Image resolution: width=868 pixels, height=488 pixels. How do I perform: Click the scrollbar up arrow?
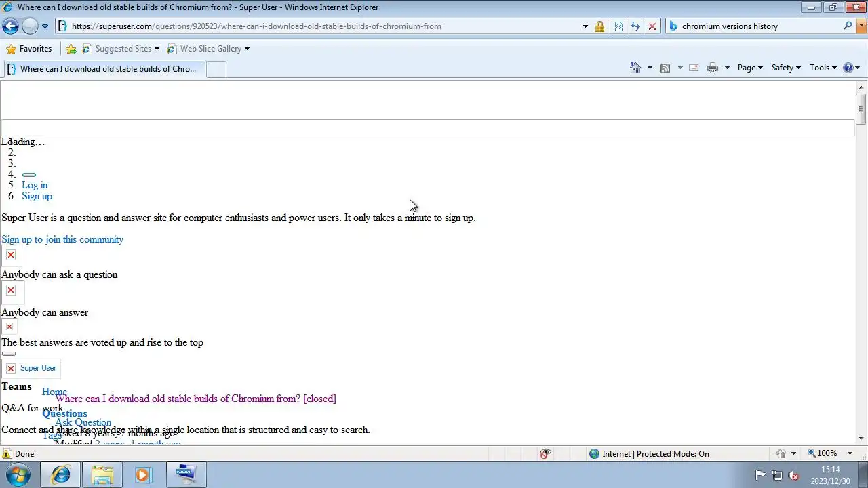coord(861,87)
